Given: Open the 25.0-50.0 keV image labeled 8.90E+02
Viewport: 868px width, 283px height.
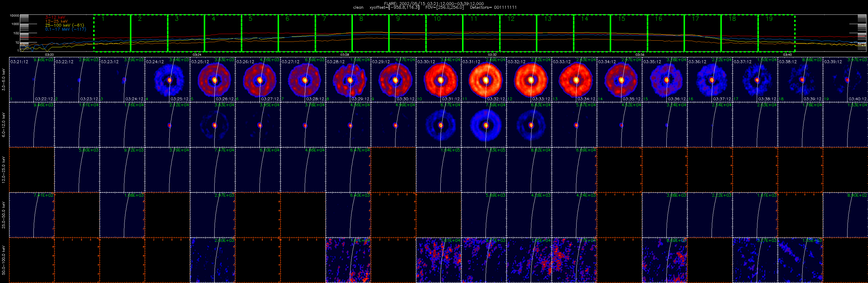Looking at the screenshot, I should (x=845, y=215).
